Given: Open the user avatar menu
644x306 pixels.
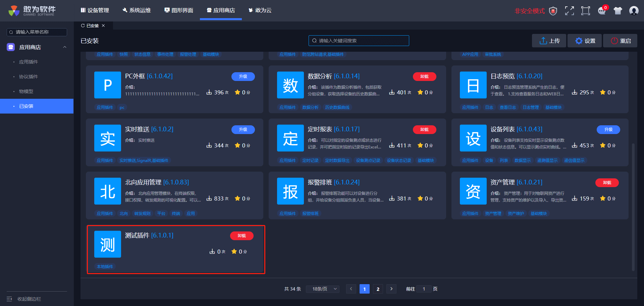Looking at the screenshot, I should [634, 11].
